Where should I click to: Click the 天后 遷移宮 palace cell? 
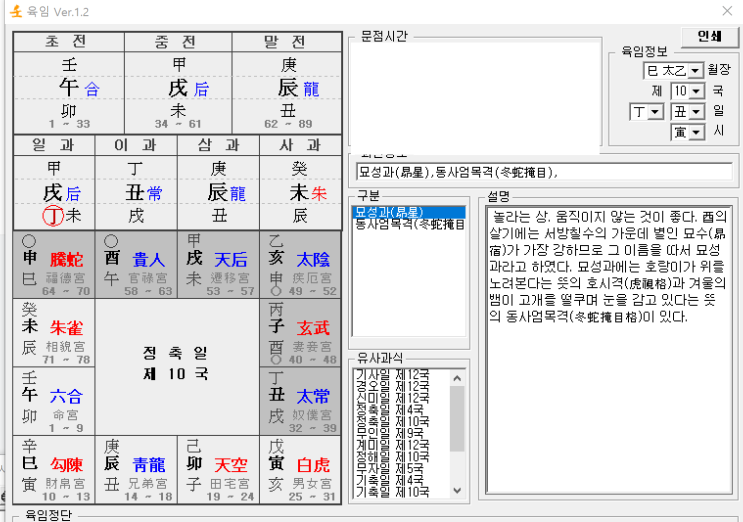[218, 265]
